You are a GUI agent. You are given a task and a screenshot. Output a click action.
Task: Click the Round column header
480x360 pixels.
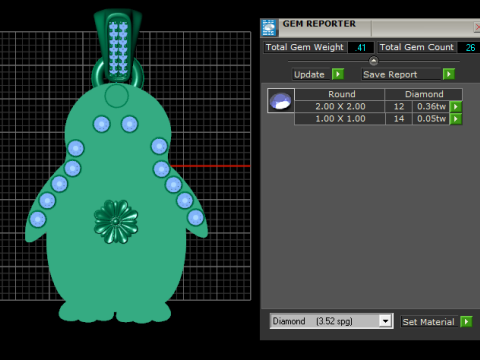[340, 94]
